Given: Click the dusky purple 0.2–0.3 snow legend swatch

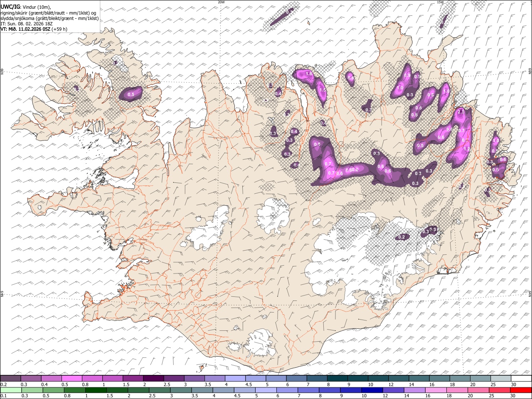Looking at the screenshot, I should click(x=11, y=378).
